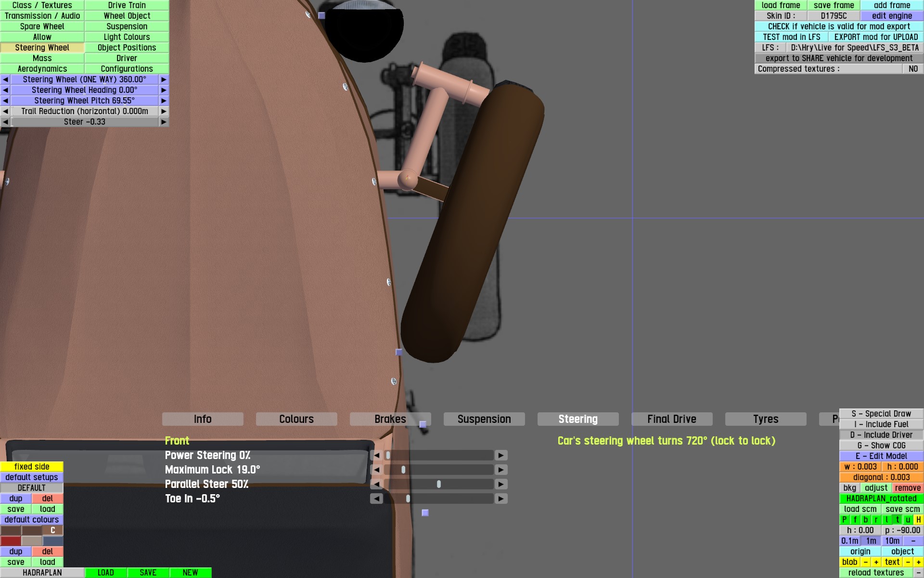Click EXPORT mod for UPLOAD

click(875, 37)
